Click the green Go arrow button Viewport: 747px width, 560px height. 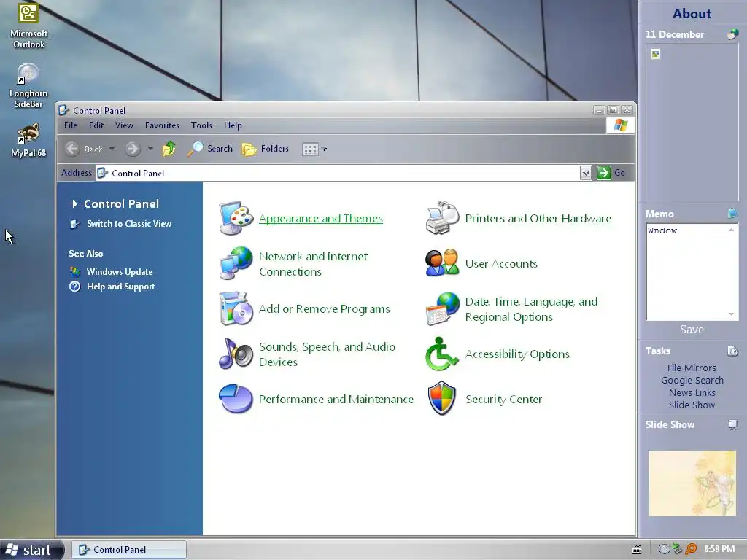[x=603, y=173]
